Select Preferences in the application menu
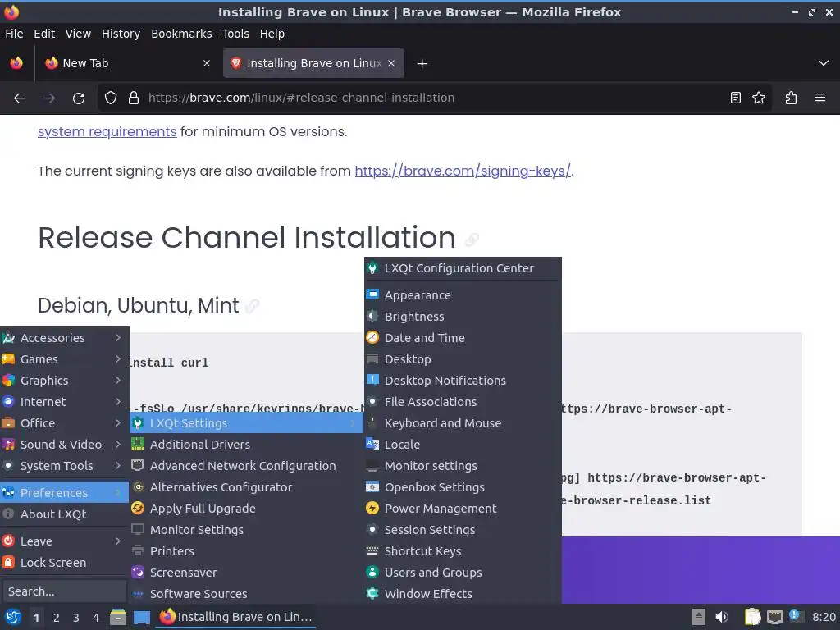 point(64,493)
